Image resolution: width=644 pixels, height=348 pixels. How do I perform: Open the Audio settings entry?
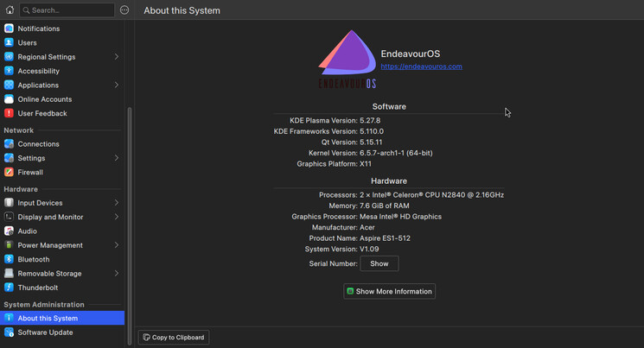[x=62, y=231]
